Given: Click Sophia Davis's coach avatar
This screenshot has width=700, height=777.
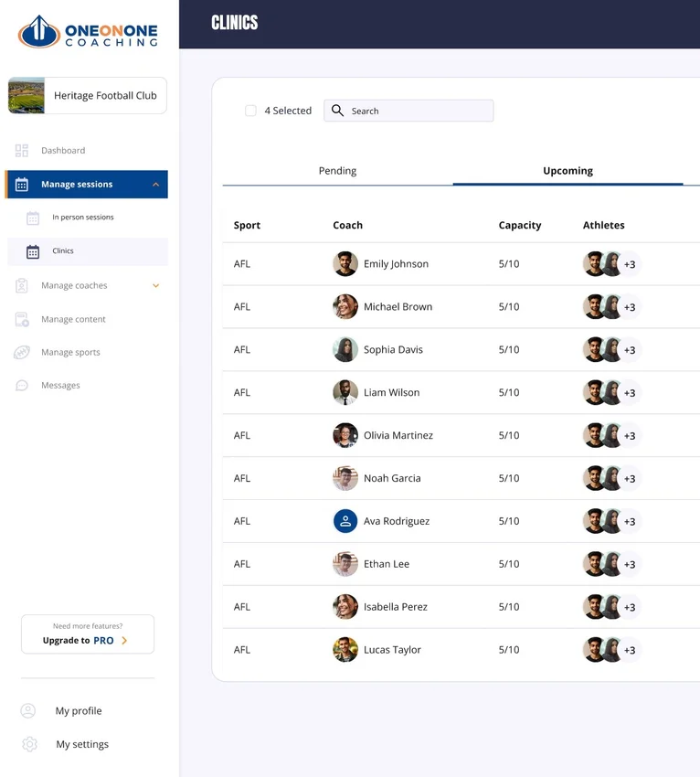Looking at the screenshot, I should (345, 349).
